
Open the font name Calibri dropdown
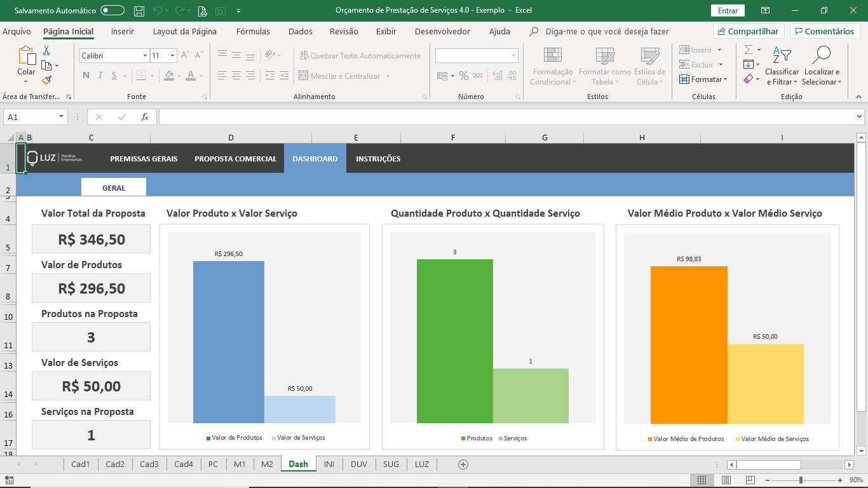145,56
